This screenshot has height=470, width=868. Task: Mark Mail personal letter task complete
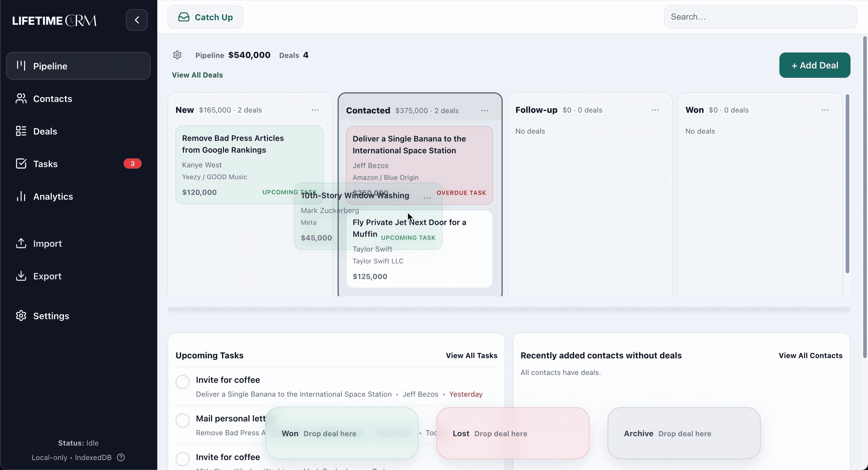point(183,420)
